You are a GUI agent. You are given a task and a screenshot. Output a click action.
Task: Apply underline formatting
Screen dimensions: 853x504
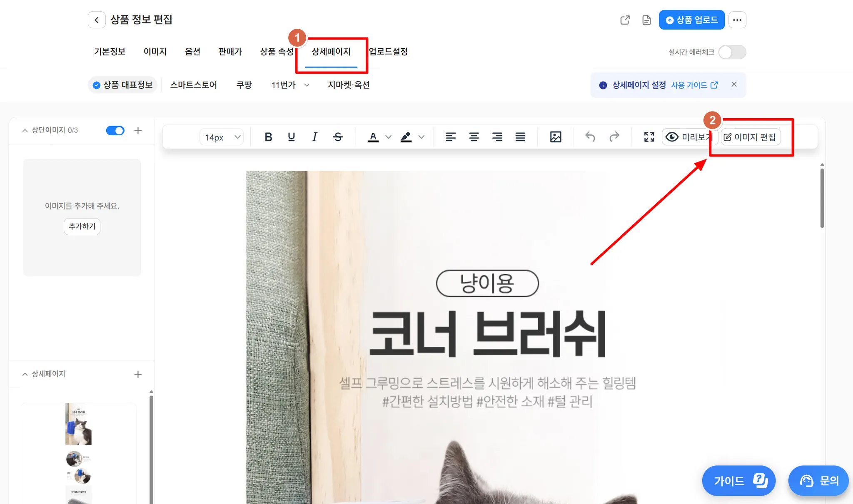[292, 137]
